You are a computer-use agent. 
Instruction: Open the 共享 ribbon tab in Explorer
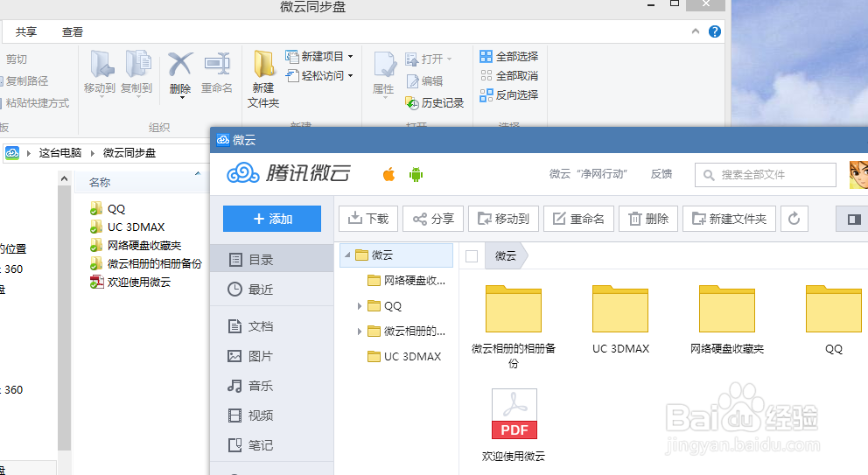(x=26, y=32)
